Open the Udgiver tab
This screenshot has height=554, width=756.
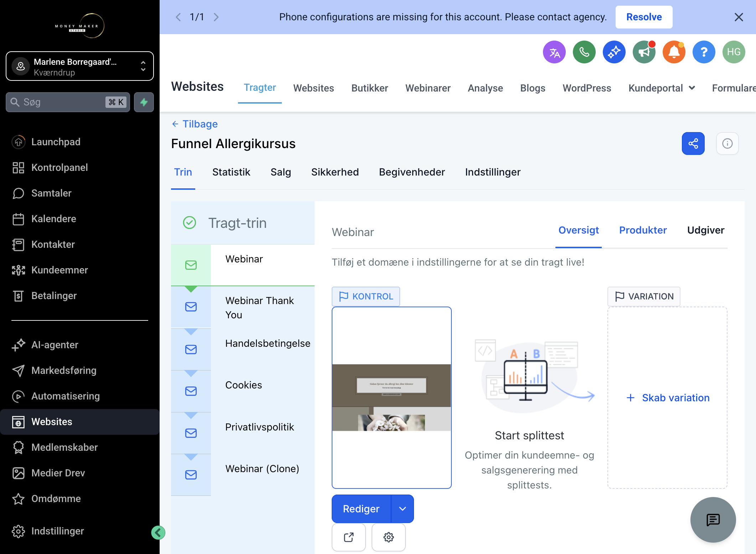705,230
